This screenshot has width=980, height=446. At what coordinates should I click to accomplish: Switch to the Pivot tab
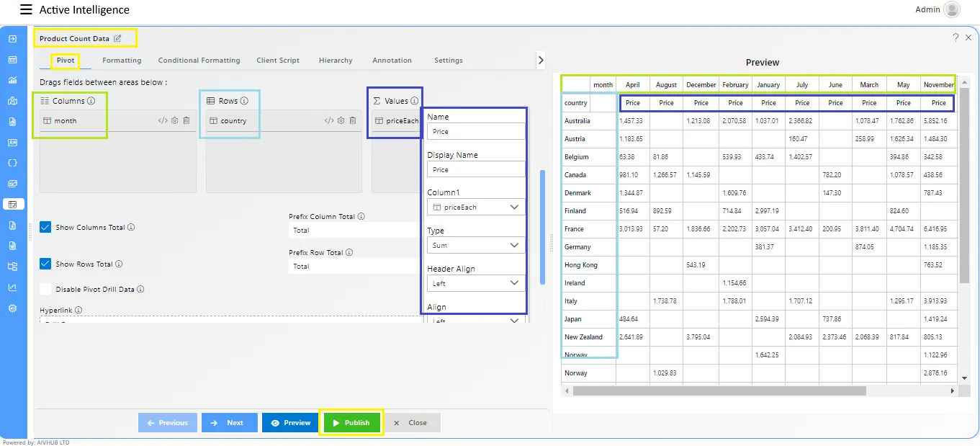click(66, 61)
